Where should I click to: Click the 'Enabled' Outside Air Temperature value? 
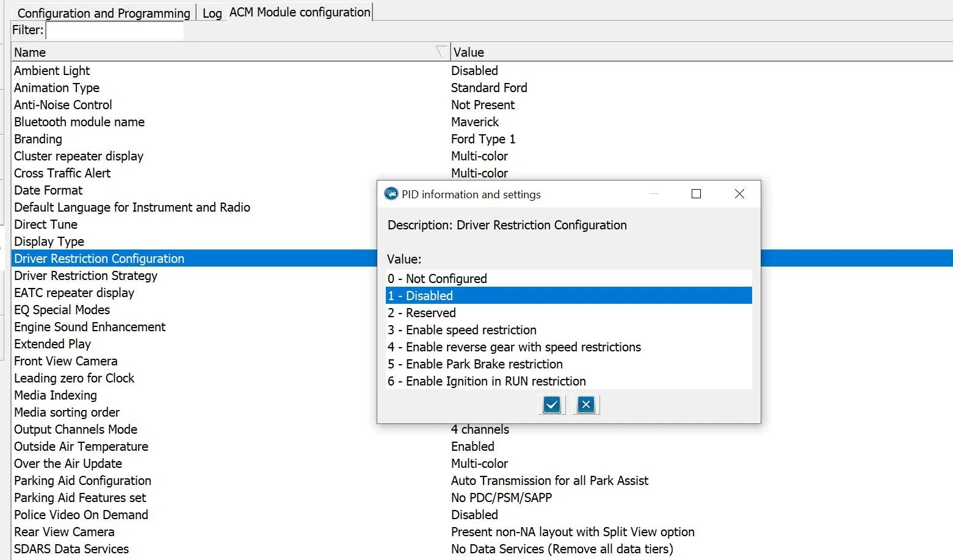pyautogui.click(x=473, y=447)
